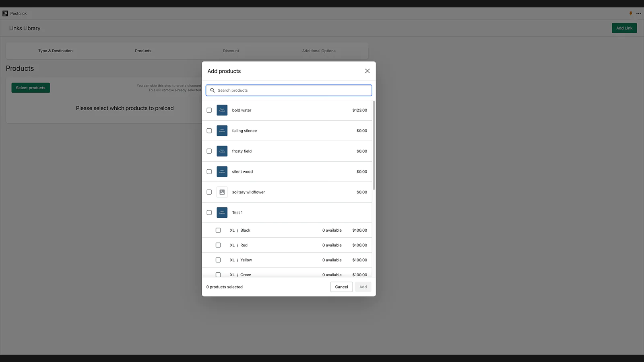Click the bold water product name
644x362 pixels.
pyautogui.click(x=242, y=110)
